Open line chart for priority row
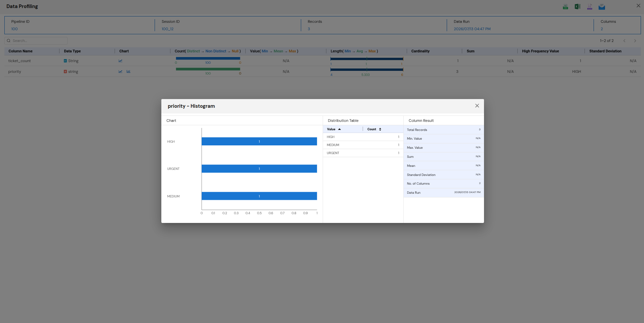 pos(120,72)
